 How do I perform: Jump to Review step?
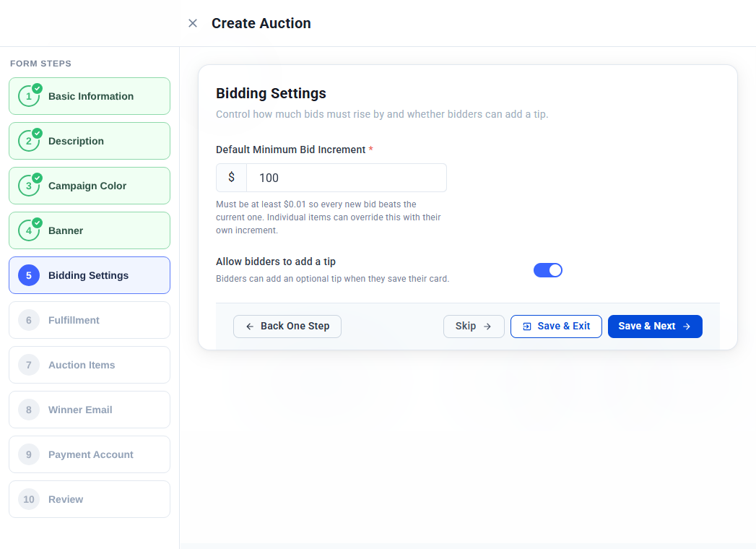[90, 499]
